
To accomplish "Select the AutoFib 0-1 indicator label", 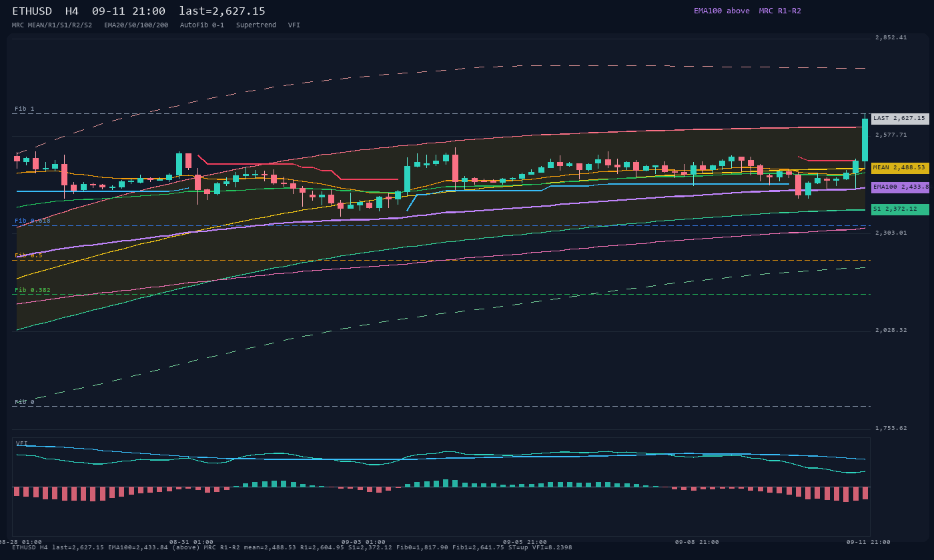I will click(x=202, y=25).
